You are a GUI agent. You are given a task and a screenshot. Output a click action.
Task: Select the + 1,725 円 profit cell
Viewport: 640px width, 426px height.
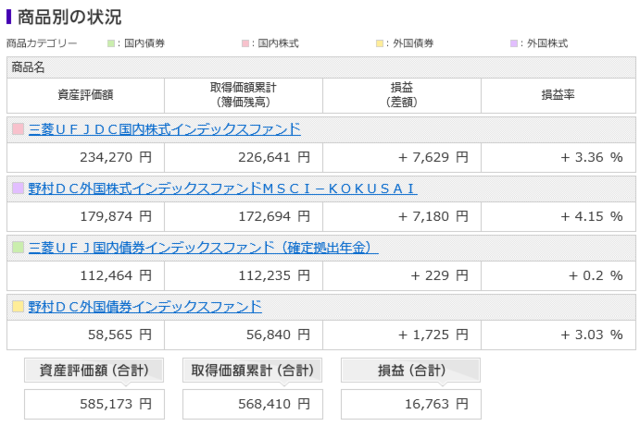click(402, 335)
